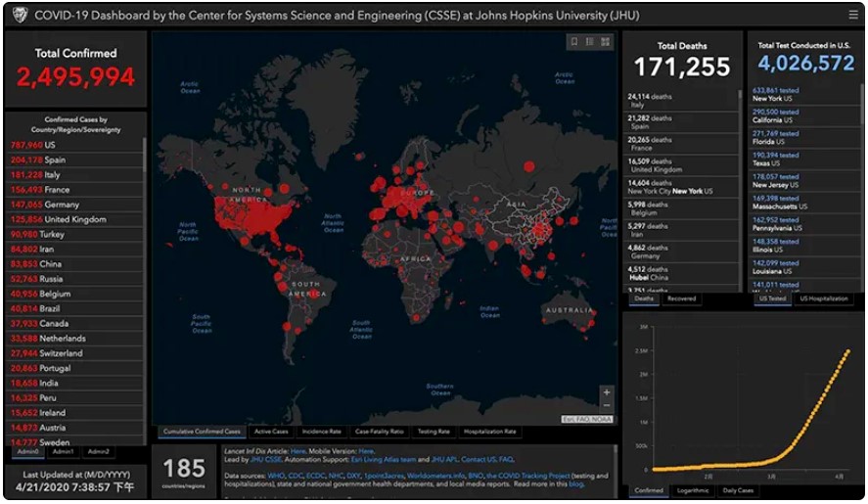
Task: Follow the Esri Living Atlas team link
Action: pos(383,460)
